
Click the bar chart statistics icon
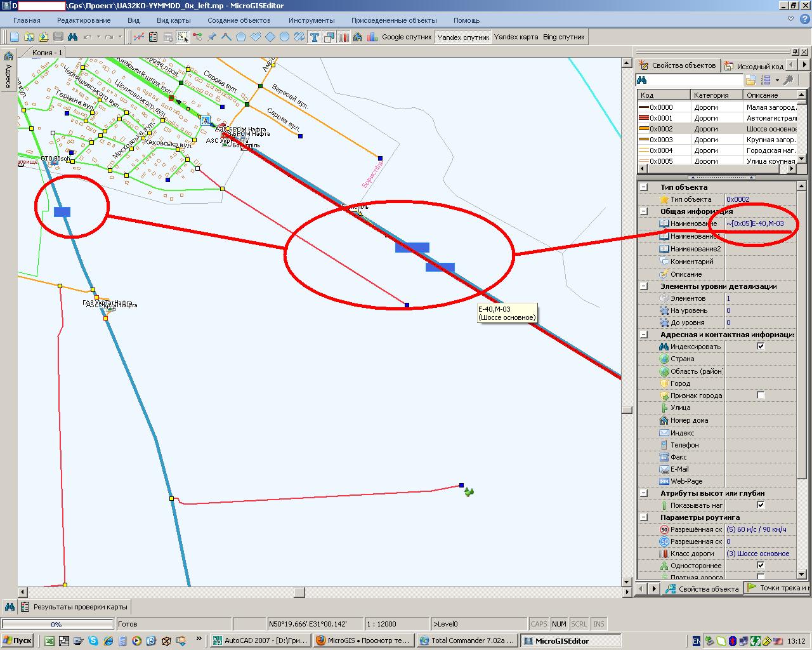(372, 37)
